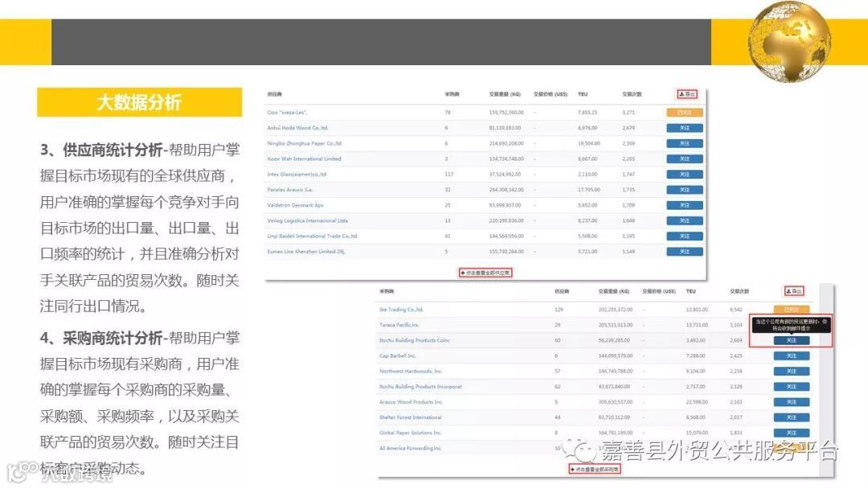868x489 pixels.
Task: Click 关注 for Valdetron Denmark Aps
Action: click(685, 205)
